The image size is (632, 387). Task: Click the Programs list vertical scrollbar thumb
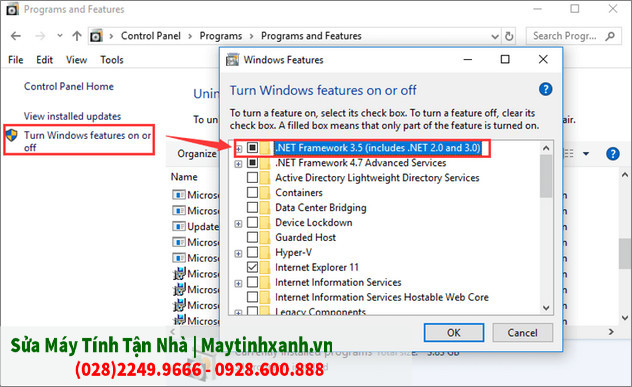625,254
